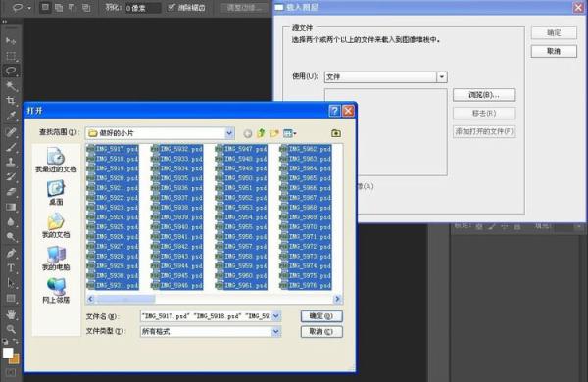The height and width of the screenshot is (382, 588).
Task: Select the Dodge tool
Action: click(11, 237)
